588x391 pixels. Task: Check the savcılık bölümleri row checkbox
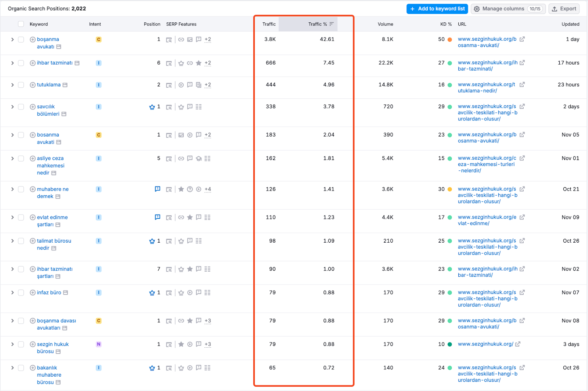point(21,107)
